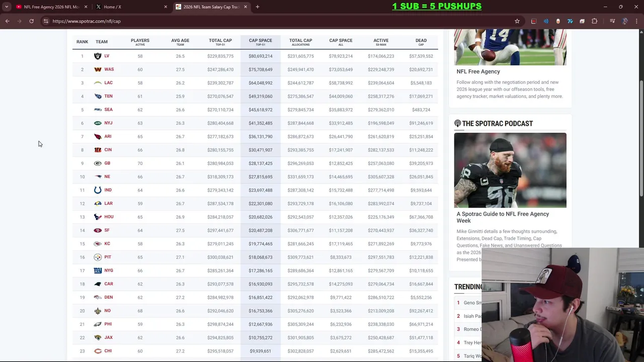Click the CAR Panthers team logo
The width and height of the screenshot is (644, 362).
pyautogui.click(x=98, y=284)
